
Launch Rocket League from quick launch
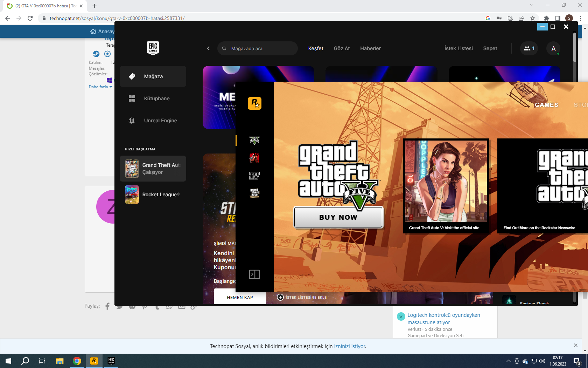pos(153,195)
